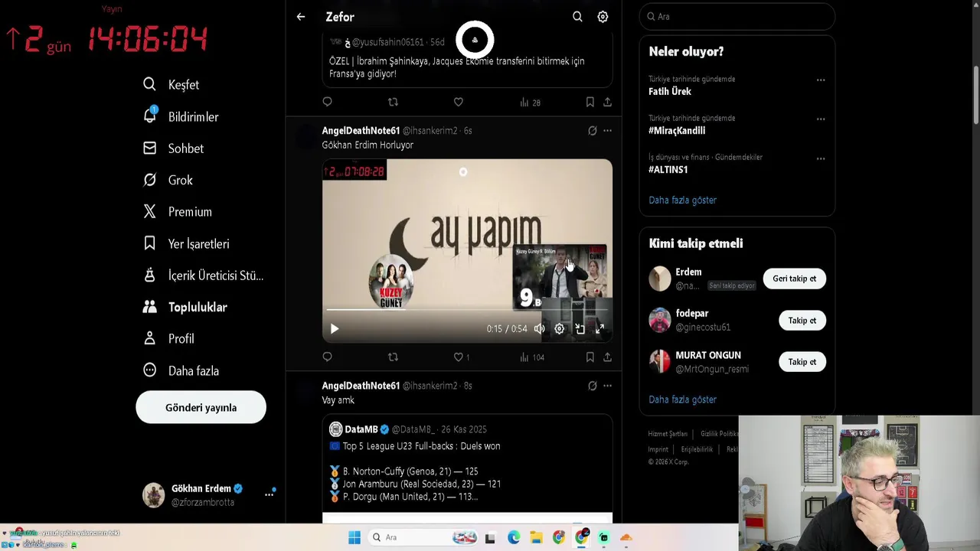Viewport: 980px width, 551px height.
Task: Like the İbrahim Şahinkaya post
Action: (x=458, y=102)
